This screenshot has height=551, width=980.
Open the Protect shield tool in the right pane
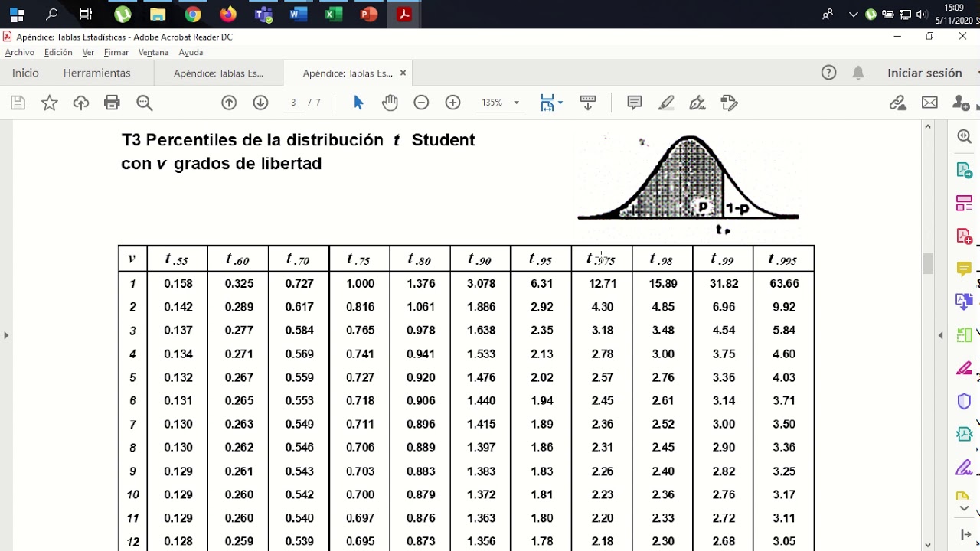tap(964, 402)
